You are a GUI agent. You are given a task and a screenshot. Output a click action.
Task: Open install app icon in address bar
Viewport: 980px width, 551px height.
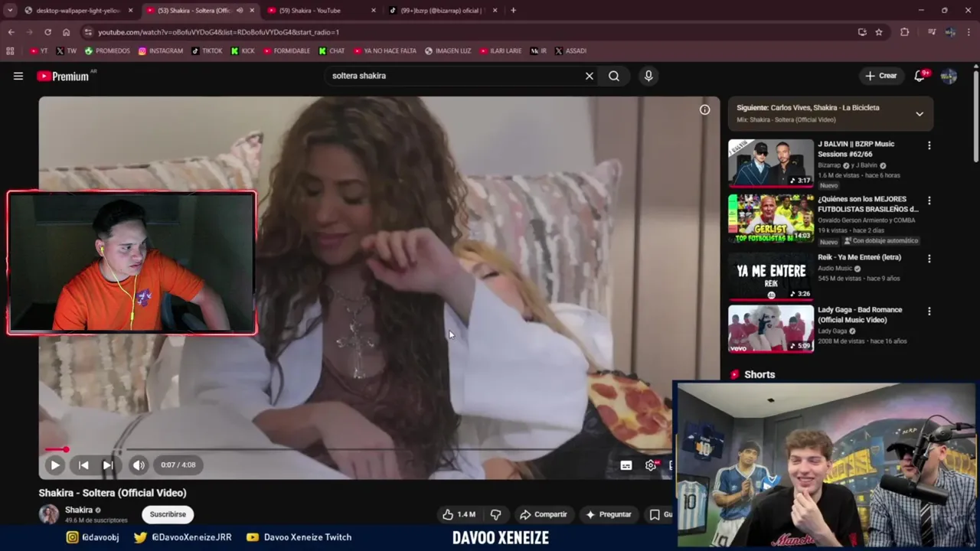pyautogui.click(x=862, y=32)
